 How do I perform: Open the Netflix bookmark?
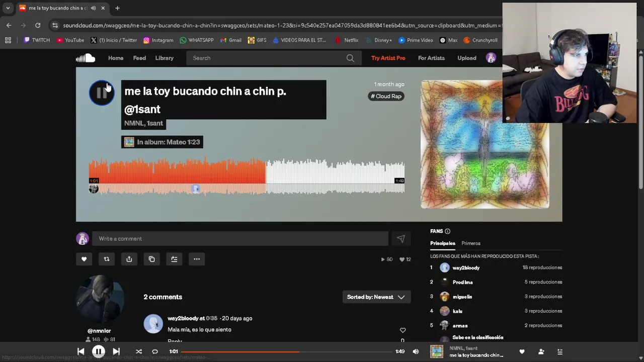[x=347, y=40]
